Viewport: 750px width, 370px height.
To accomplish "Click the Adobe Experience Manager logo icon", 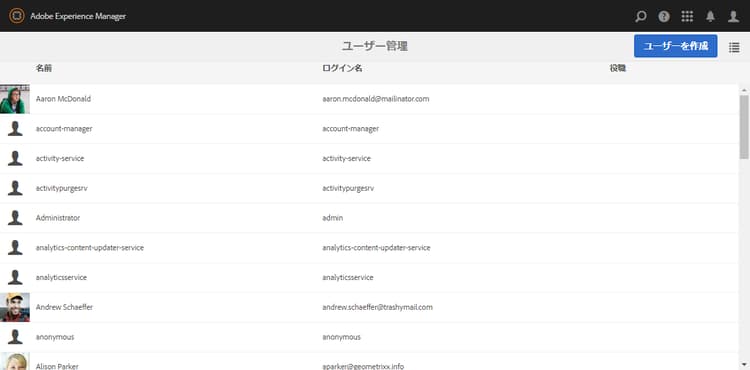I will [17, 16].
